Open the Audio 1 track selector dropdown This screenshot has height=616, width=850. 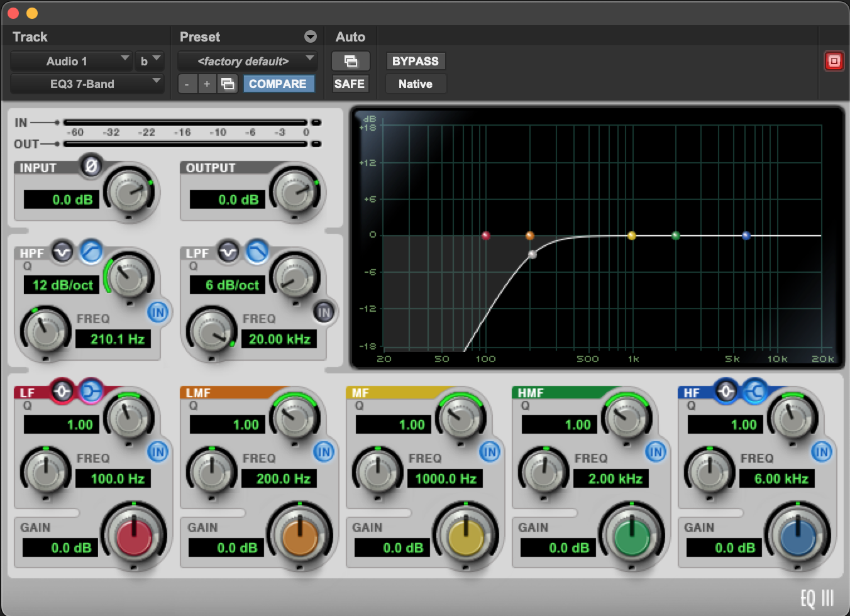coord(71,61)
